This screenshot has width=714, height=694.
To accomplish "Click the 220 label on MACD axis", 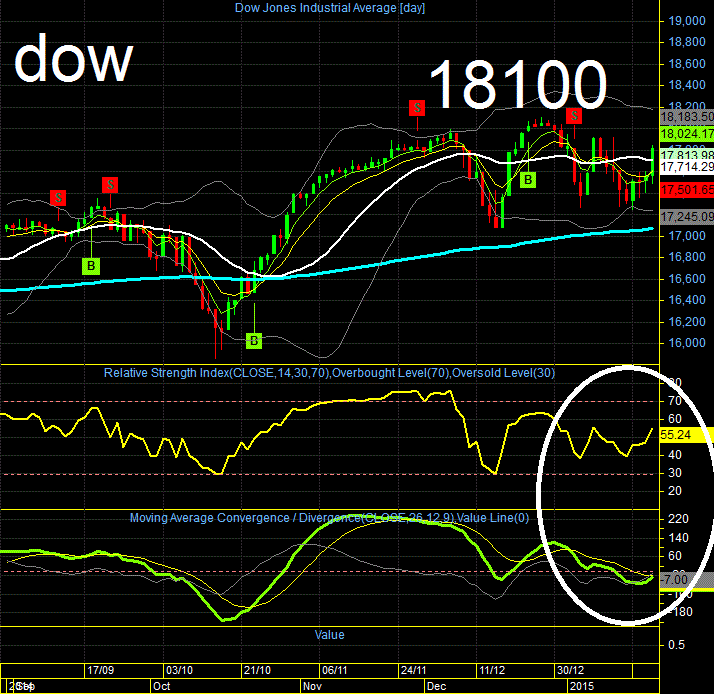I will click(678, 519).
